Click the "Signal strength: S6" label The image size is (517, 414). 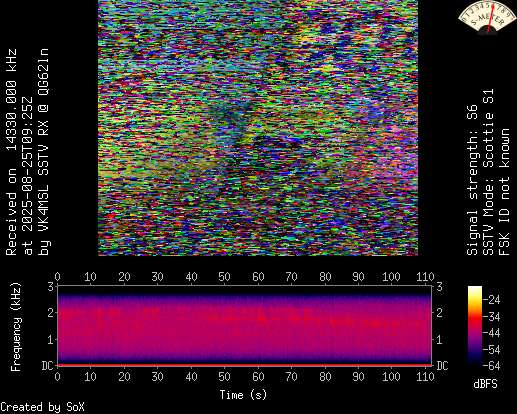click(x=472, y=180)
